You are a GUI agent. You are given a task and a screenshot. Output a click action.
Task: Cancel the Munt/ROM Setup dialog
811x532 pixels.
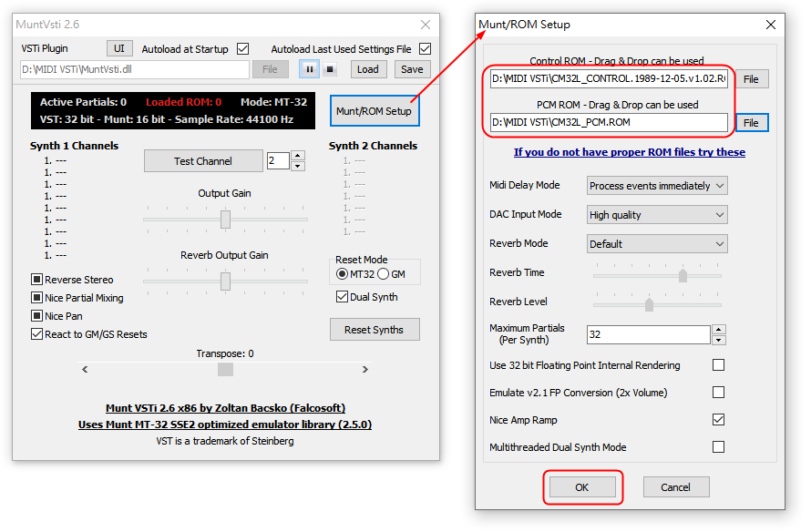point(676,487)
